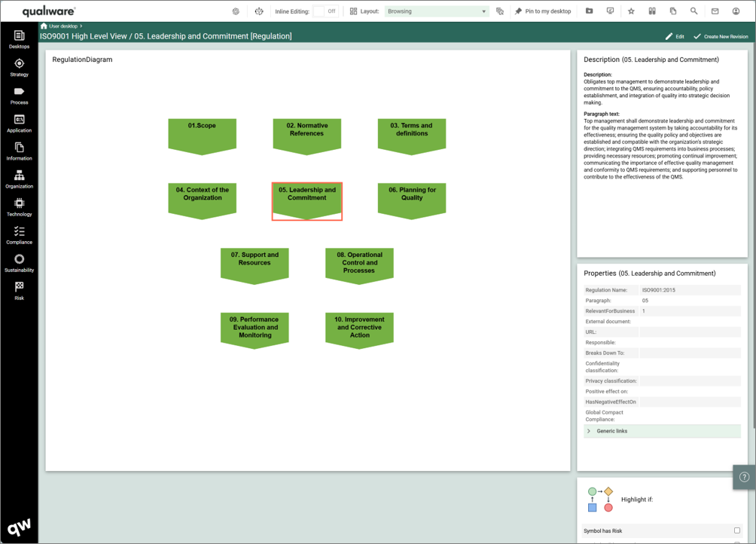Click the star favorite icon in the toolbar
The image size is (756, 544).
631,11
